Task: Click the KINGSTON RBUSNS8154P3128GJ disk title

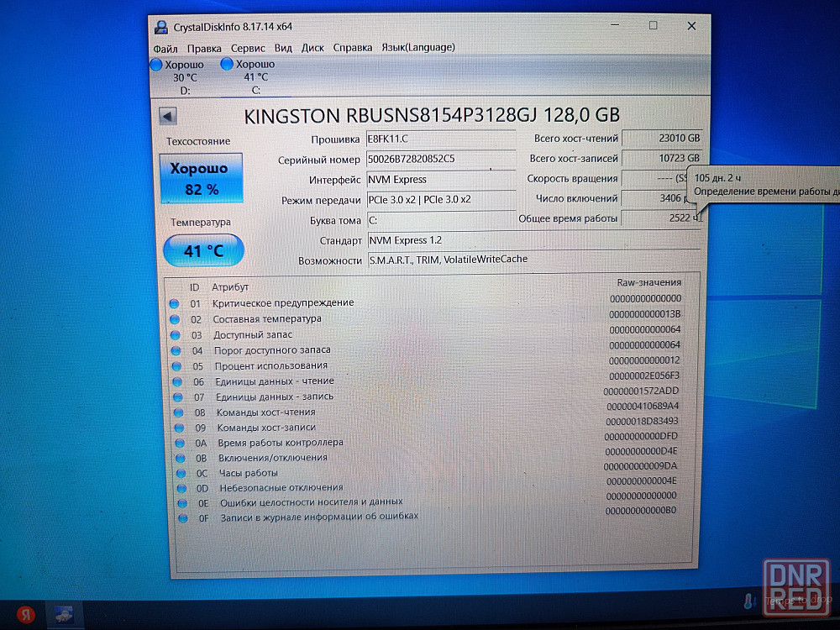Action: coord(432,116)
